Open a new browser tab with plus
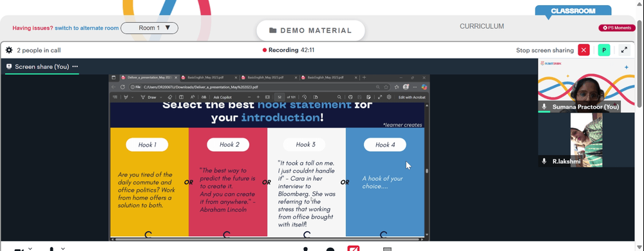This screenshot has width=644, height=251. click(364, 77)
